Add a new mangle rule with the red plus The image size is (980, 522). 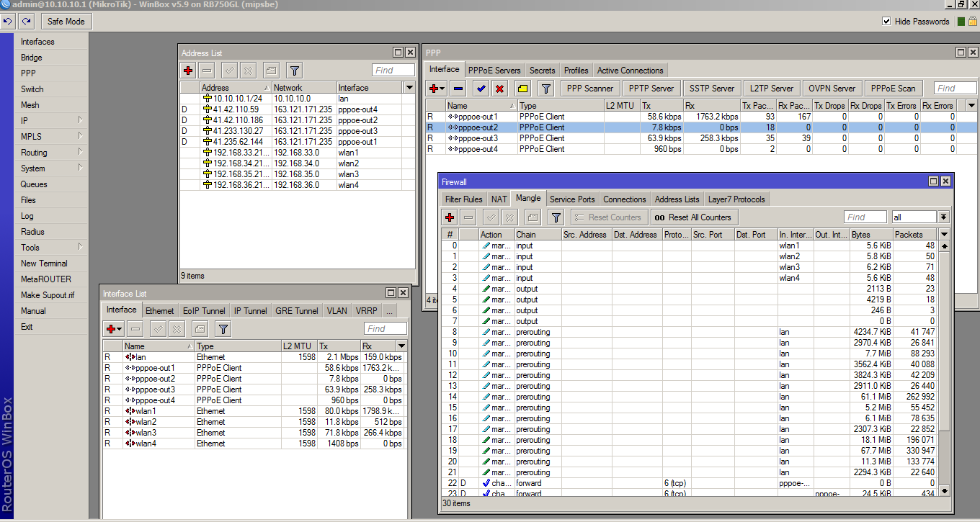click(450, 217)
